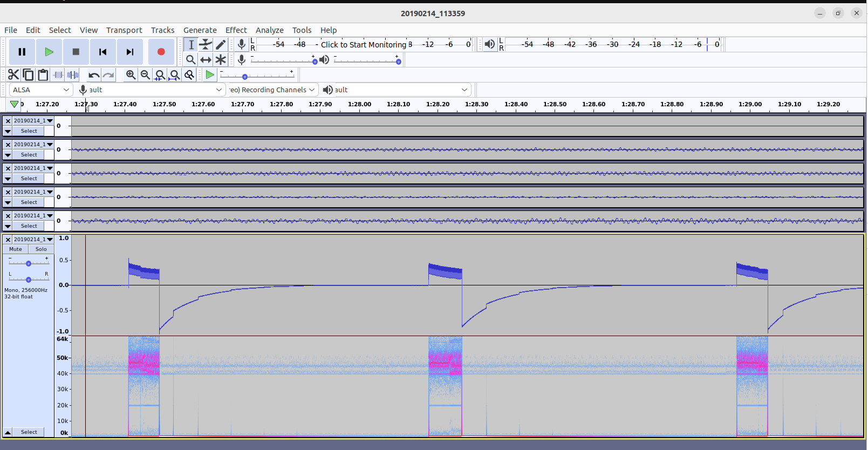
Task: Open the ALSA audio host dropdown
Action: pos(41,90)
